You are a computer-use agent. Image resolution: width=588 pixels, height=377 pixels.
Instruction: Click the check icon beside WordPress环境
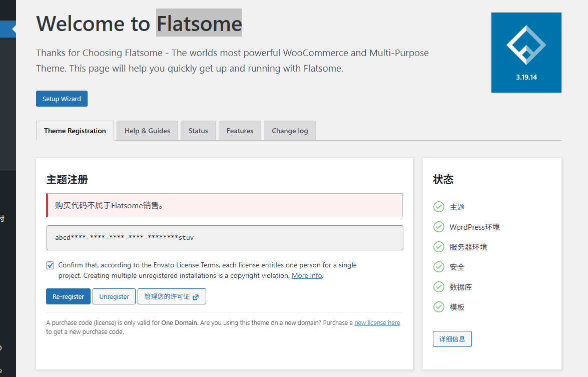439,227
